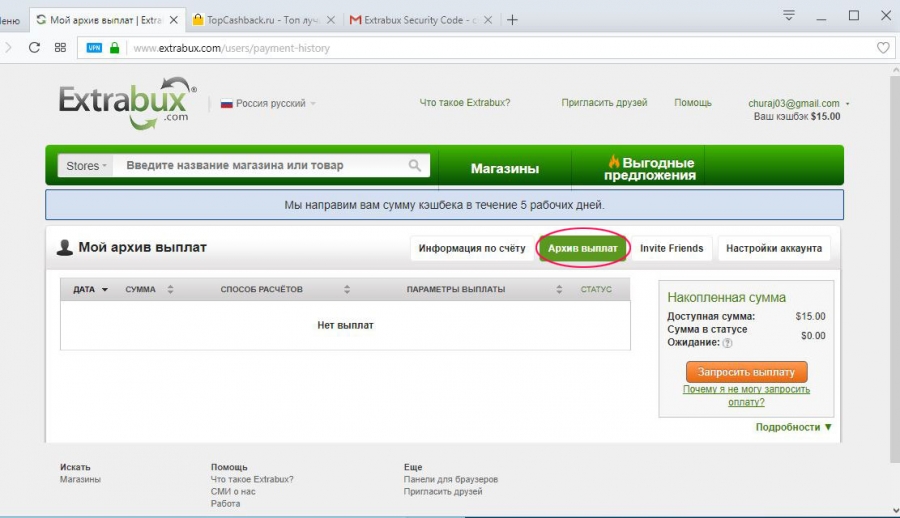Open a new tab with plus icon

click(x=512, y=20)
